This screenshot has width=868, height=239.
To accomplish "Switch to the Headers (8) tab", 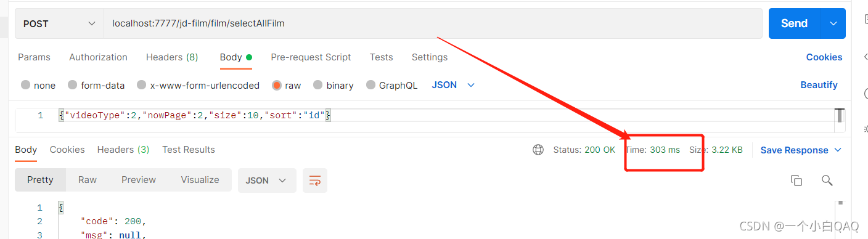I will click(172, 57).
